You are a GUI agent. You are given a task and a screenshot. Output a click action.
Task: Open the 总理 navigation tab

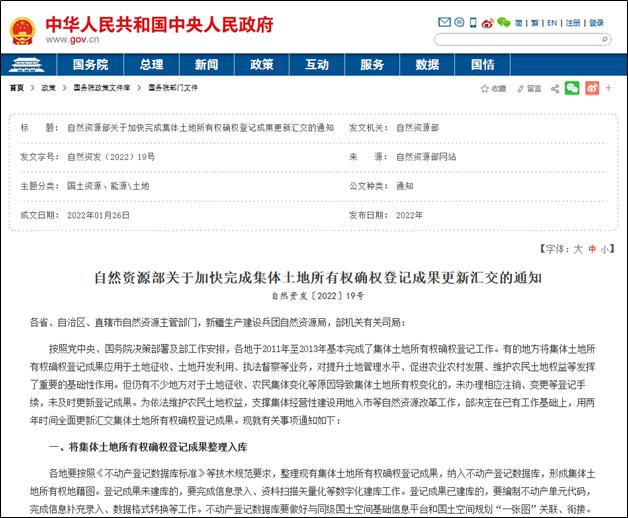point(151,64)
